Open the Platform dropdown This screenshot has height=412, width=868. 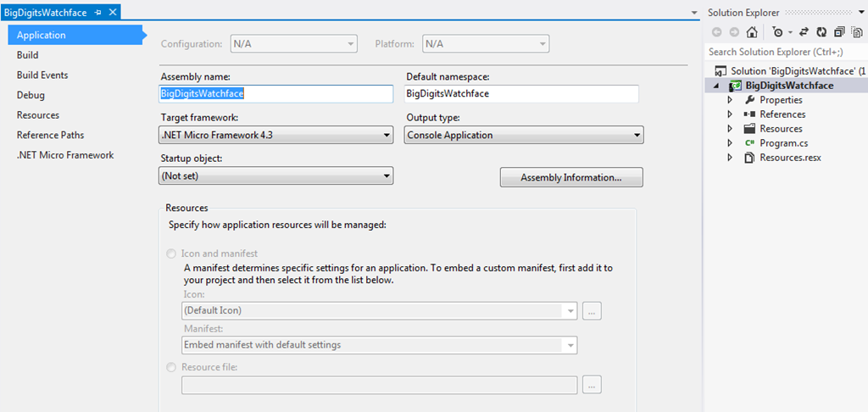(x=486, y=44)
